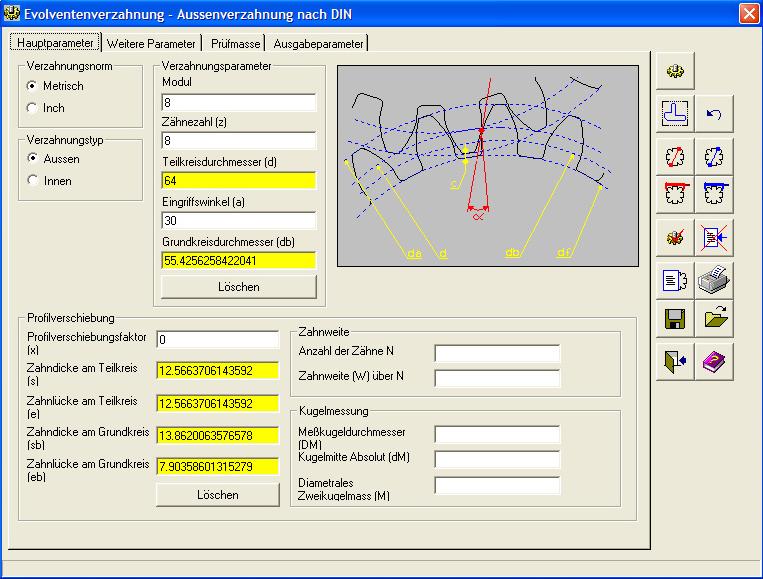The image size is (763, 579).
Task: Click the Modul input field
Action: tap(238, 102)
